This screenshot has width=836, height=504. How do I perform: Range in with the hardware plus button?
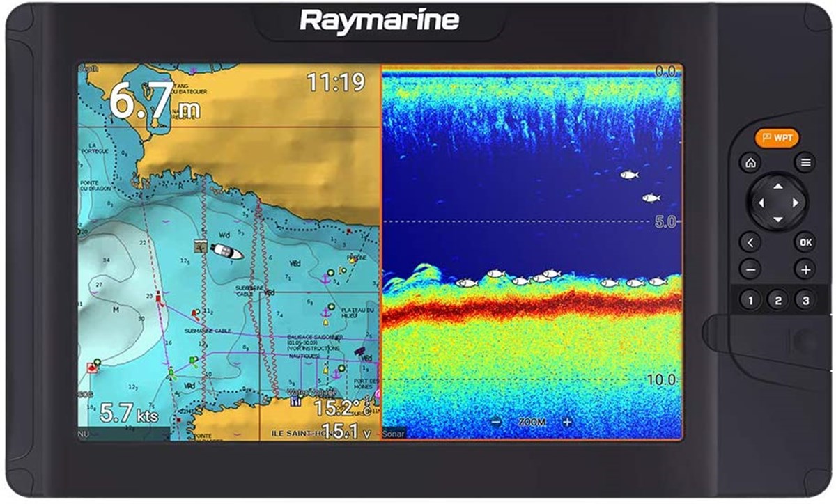(x=805, y=269)
